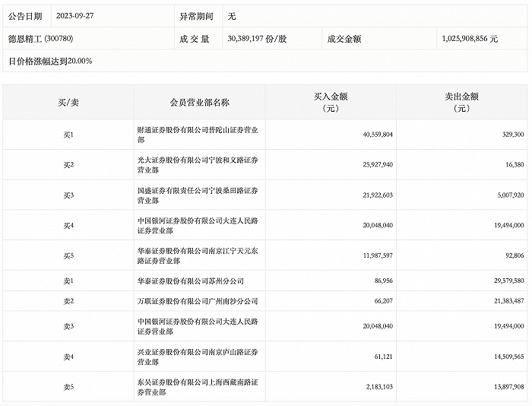This screenshot has height=406, width=532.
Task: Select the 买3 row label
Action: [x=68, y=195]
